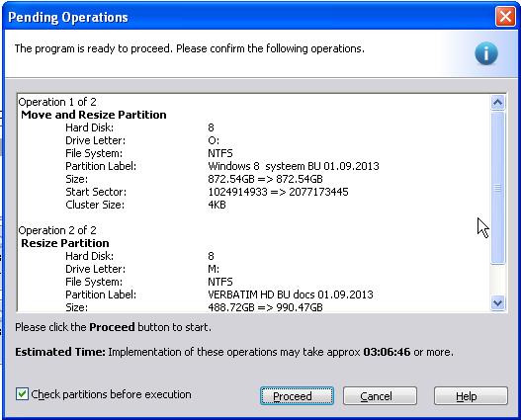Close the Pending Operations dialog

click(505, 16)
